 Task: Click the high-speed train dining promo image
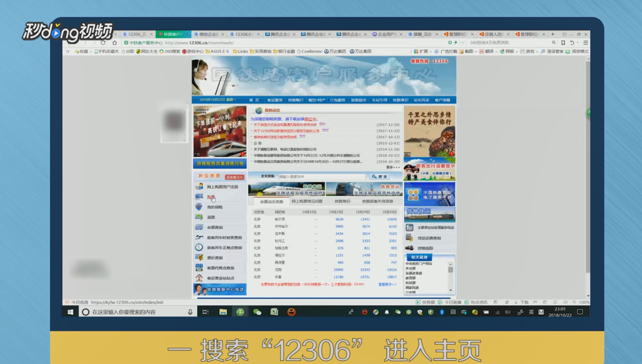tap(220, 131)
